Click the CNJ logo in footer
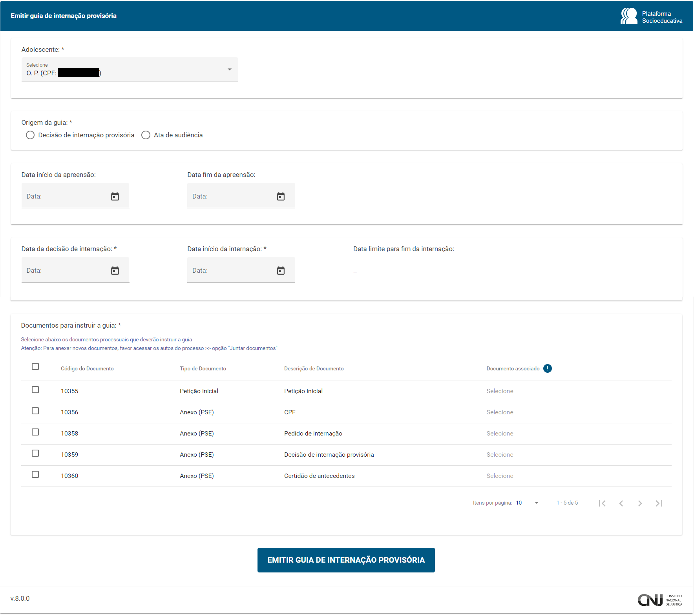Viewport: 694px width, 616px height. pos(660,600)
